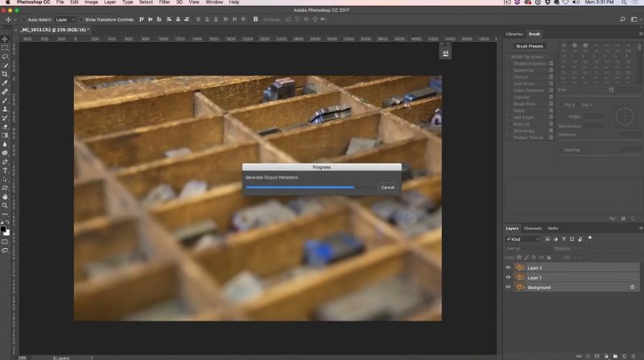Click the search icon in options bar
The image size is (644, 360).
622,19
